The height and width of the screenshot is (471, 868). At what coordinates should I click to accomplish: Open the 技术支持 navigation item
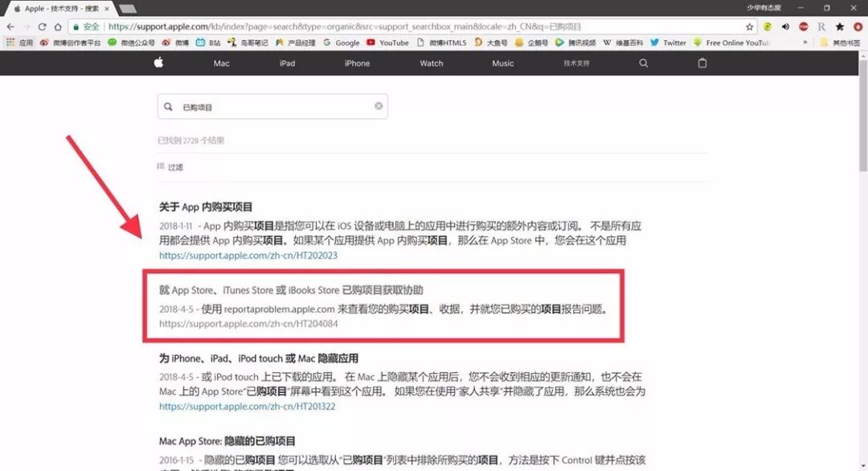(576, 63)
